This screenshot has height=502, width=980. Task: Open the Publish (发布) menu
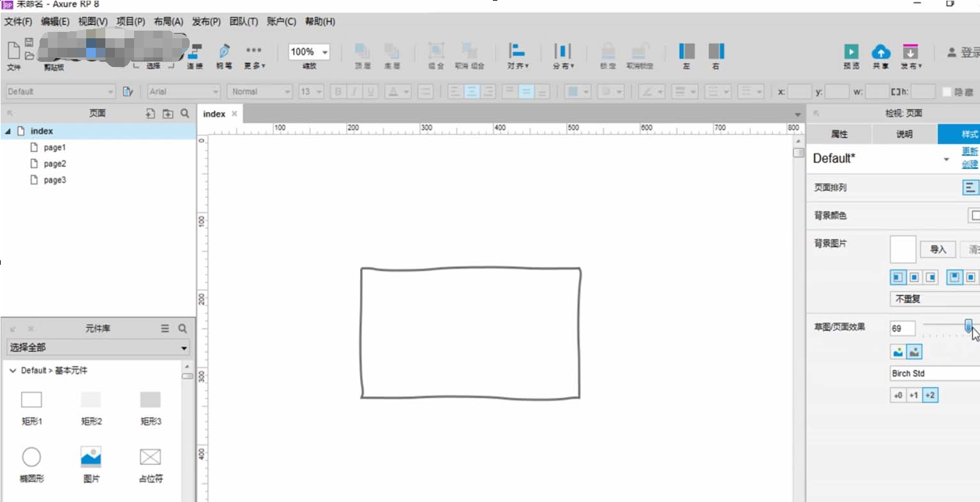[x=911, y=55]
